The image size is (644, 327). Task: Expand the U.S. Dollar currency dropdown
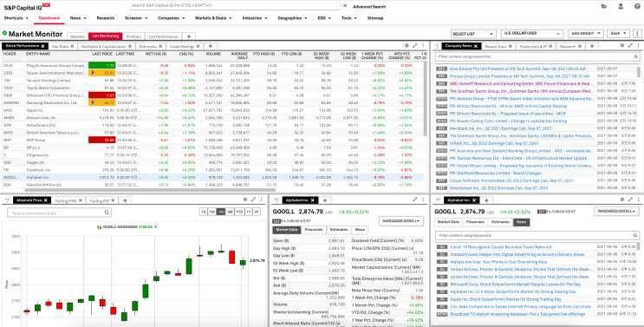click(532, 33)
